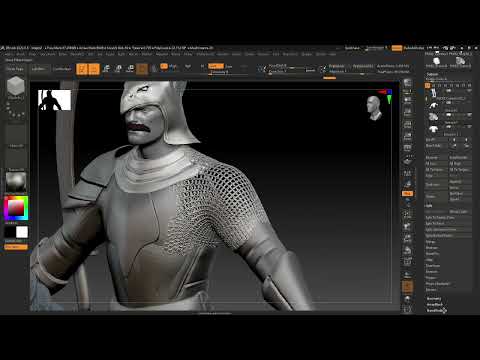Click the head navigation camera gizmo
The height and width of the screenshot is (360, 480).
tap(374, 108)
